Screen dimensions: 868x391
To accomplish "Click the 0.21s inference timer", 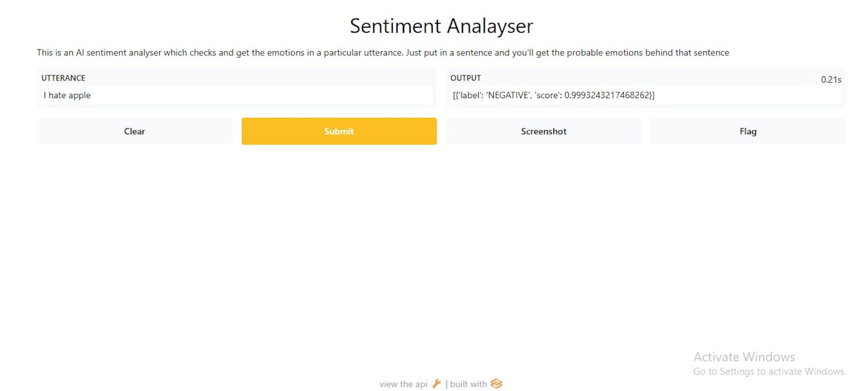I will click(x=831, y=79).
